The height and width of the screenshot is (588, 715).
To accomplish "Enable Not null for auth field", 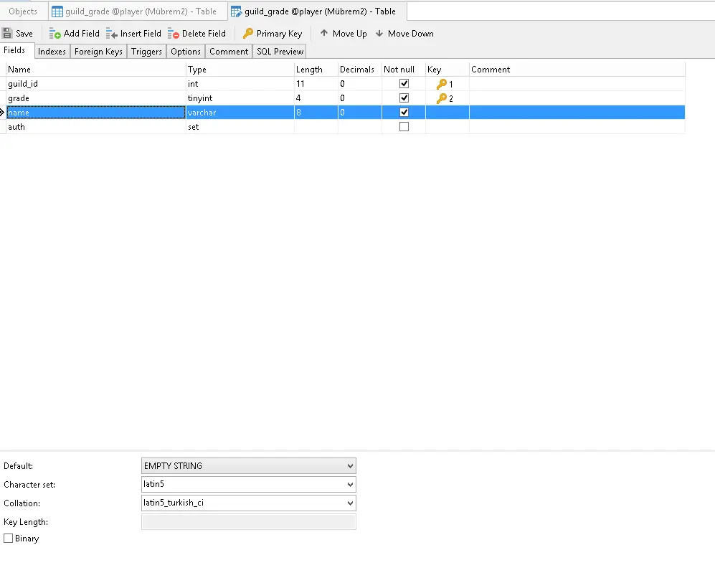I will coord(404,127).
